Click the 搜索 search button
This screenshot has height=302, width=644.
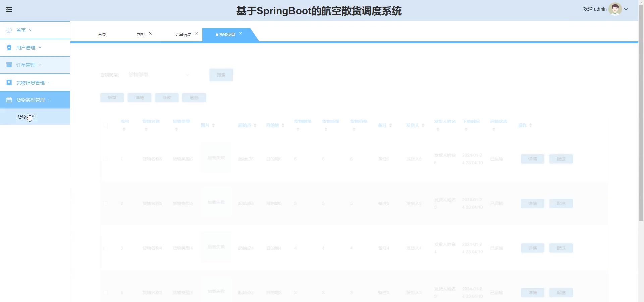tap(221, 75)
